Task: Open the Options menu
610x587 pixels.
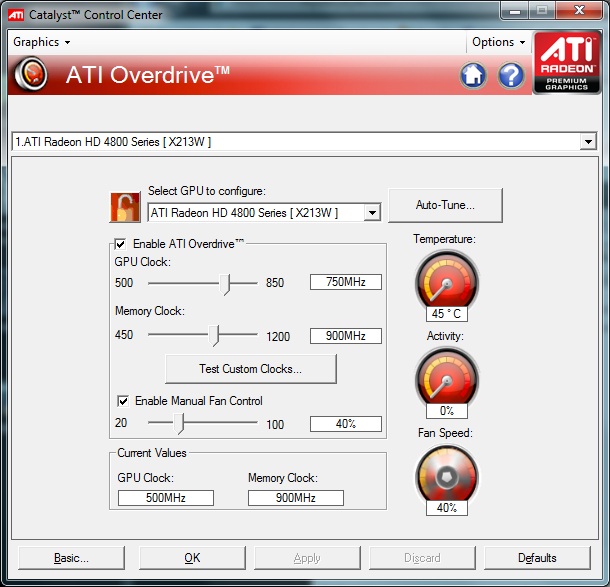Action: tap(498, 42)
